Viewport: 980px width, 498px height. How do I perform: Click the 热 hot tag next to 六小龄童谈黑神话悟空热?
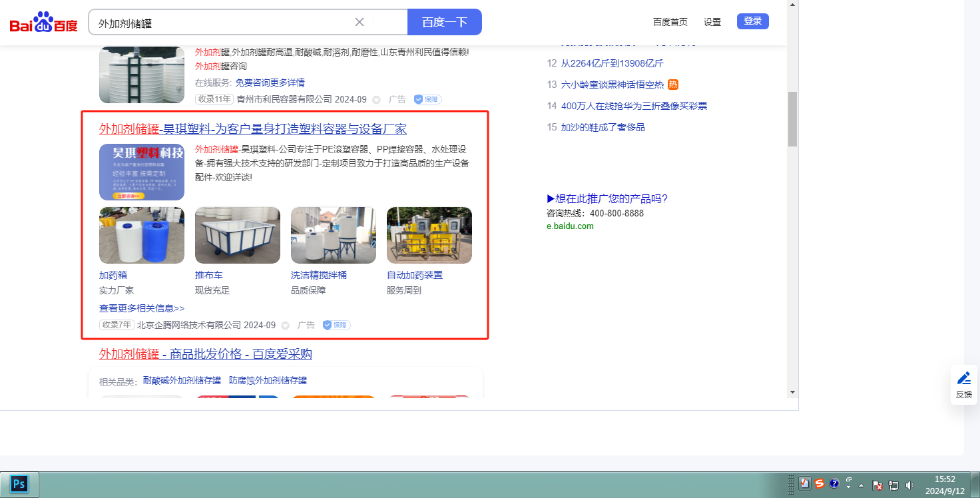coord(673,85)
